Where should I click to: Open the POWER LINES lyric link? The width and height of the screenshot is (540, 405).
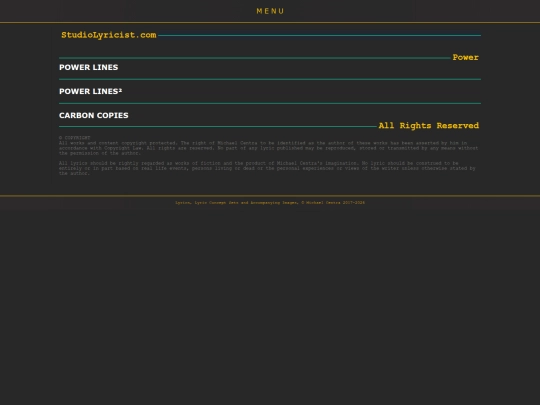click(x=89, y=68)
